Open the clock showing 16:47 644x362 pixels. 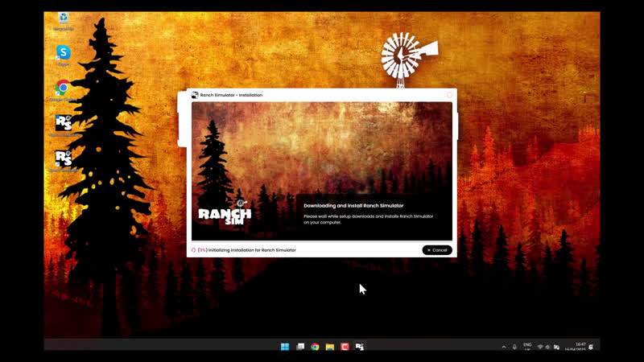point(575,347)
